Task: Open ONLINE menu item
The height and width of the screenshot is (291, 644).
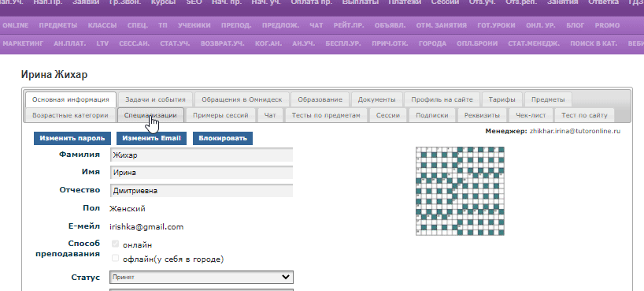Action: tap(16, 25)
